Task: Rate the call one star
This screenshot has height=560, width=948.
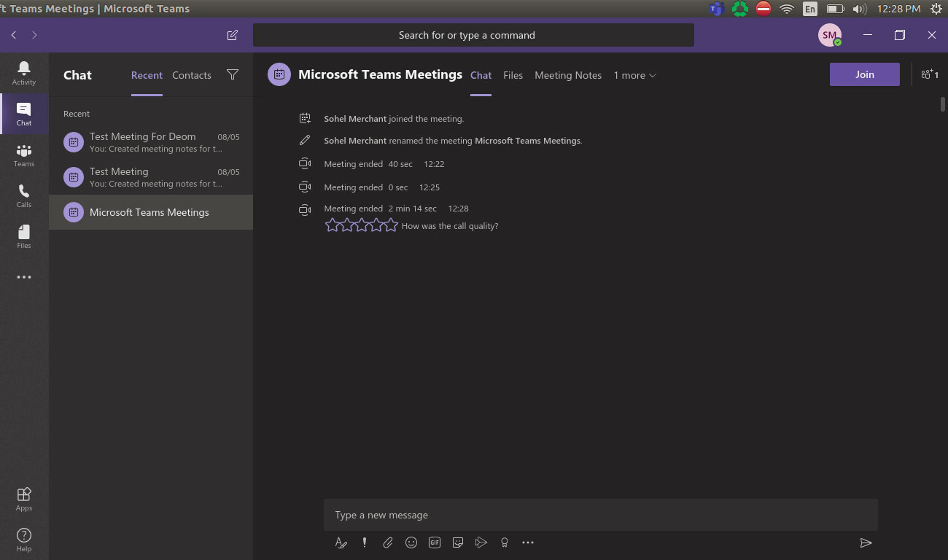Action: point(333,225)
